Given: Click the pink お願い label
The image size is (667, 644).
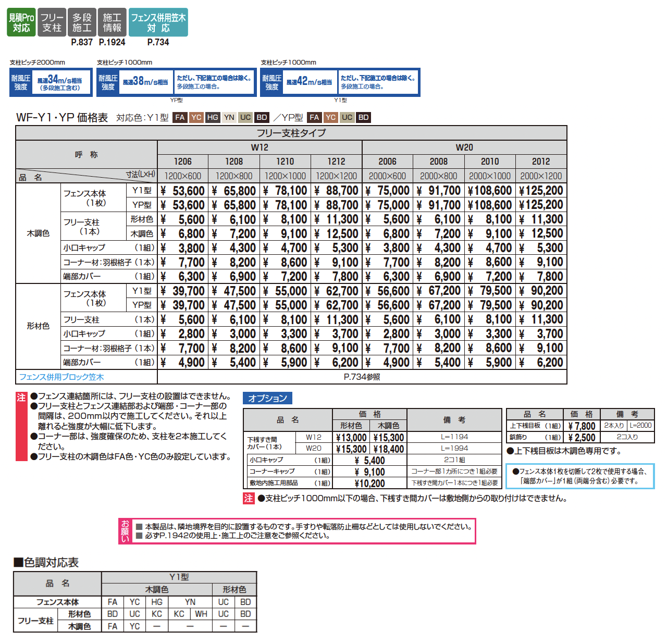Looking at the screenshot, I should click(125, 531).
